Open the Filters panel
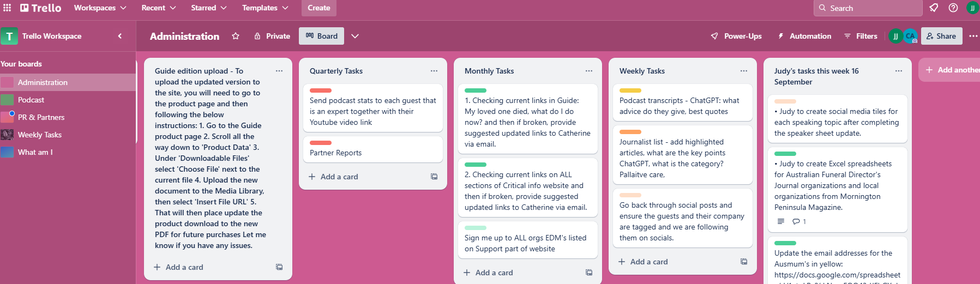Viewport: 980px width, 284px height. [861, 36]
